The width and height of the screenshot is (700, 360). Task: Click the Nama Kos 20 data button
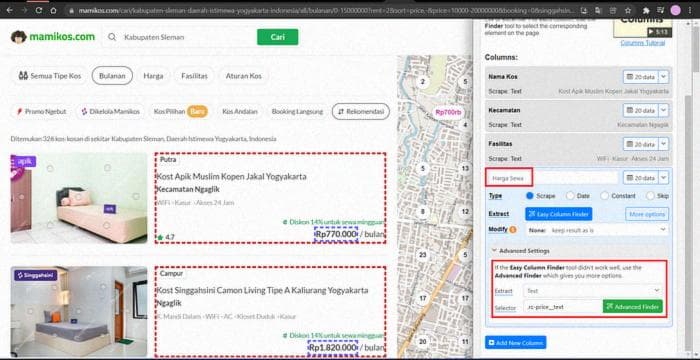[641, 77]
